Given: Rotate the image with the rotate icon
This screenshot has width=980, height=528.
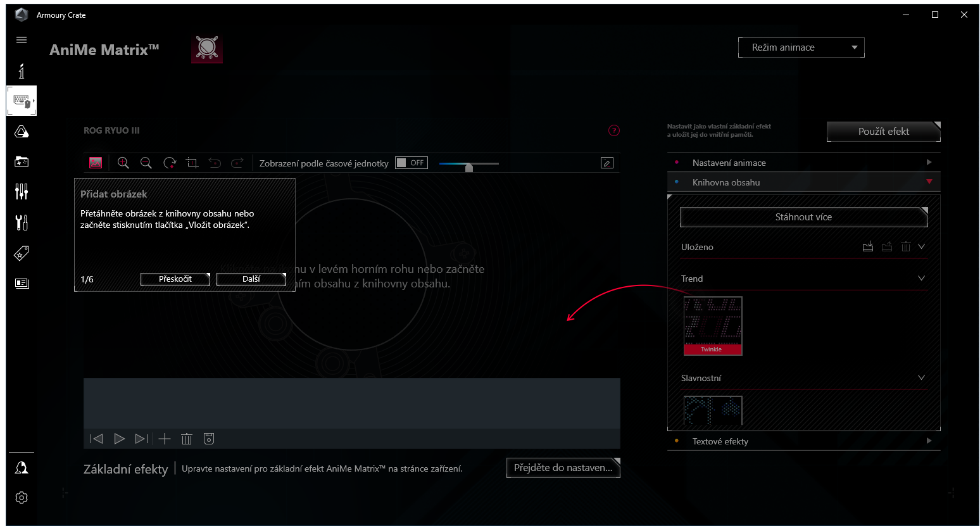Looking at the screenshot, I should tap(169, 163).
